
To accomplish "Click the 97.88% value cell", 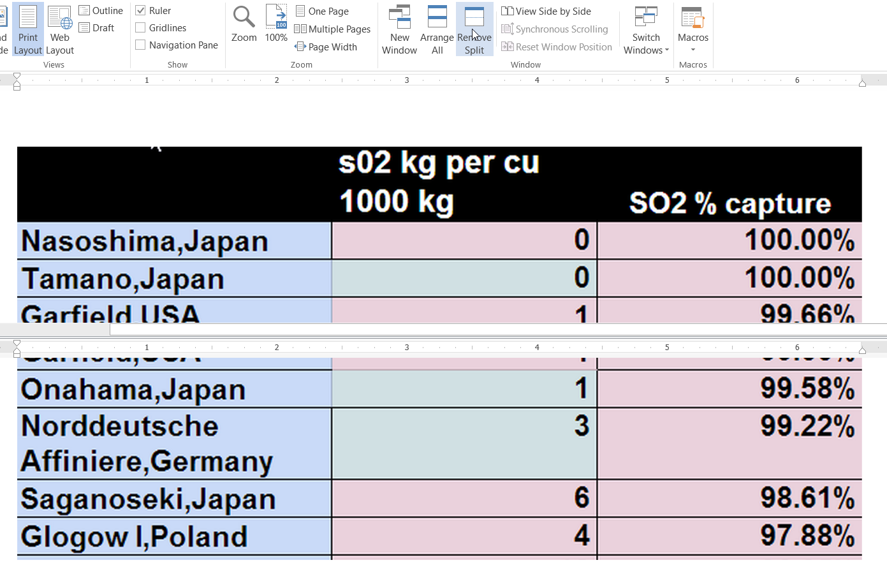I will point(729,536).
